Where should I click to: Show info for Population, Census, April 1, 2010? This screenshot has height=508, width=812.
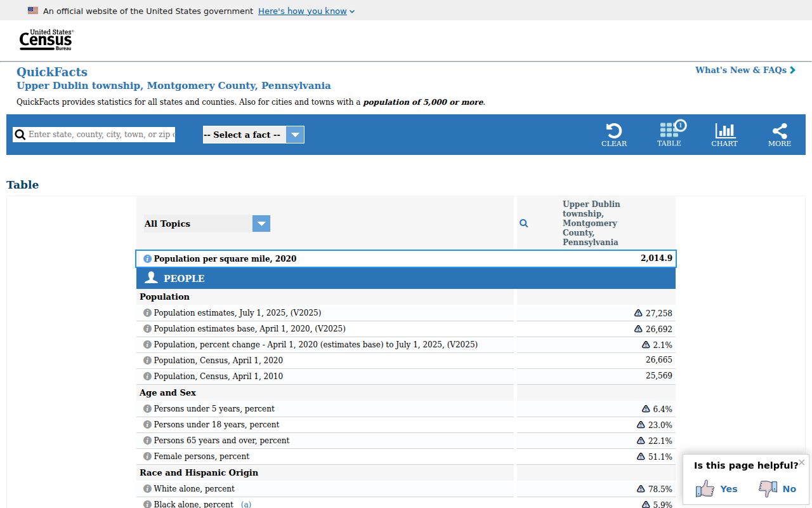pos(147,377)
